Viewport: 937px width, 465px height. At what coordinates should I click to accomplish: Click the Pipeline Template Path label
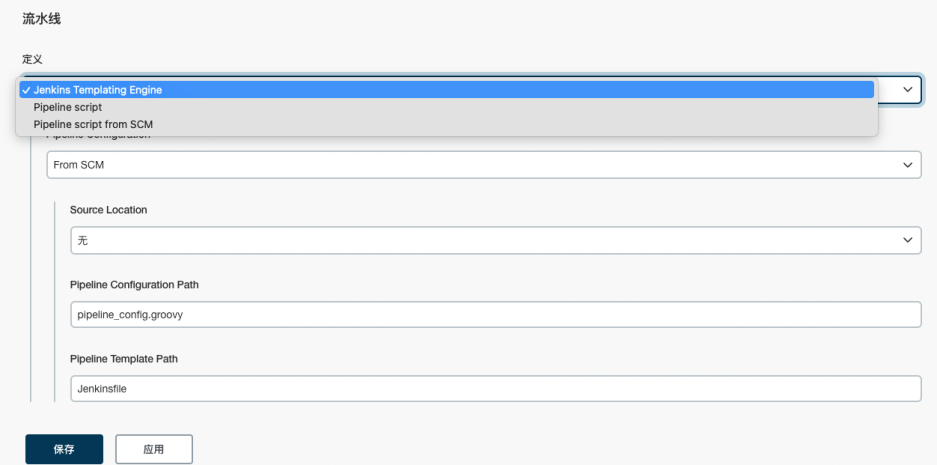click(124, 359)
